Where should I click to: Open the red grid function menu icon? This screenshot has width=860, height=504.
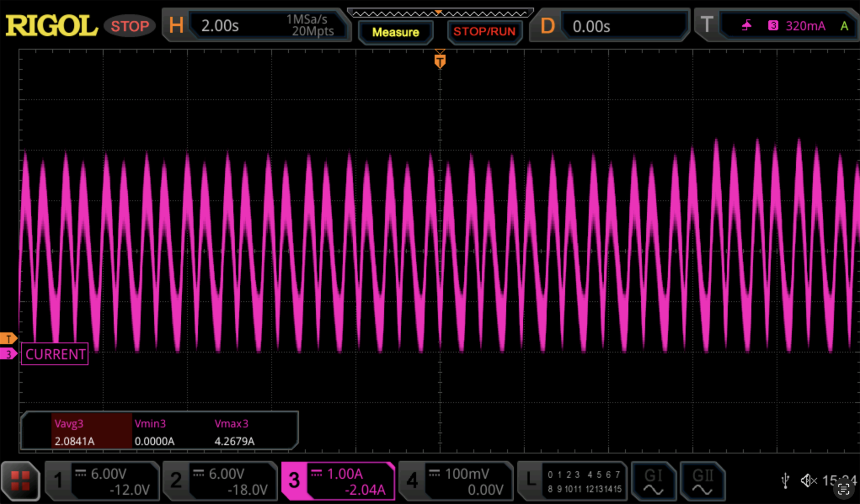point(20,481)
